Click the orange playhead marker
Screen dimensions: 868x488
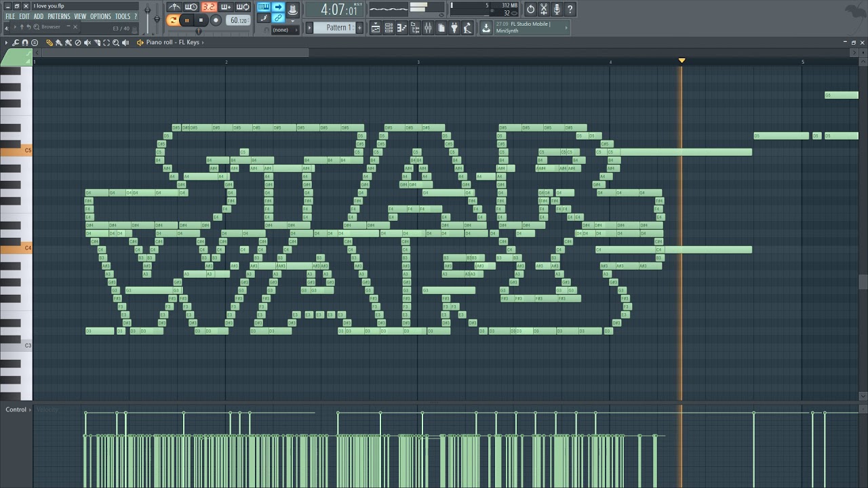click(682, 60)
